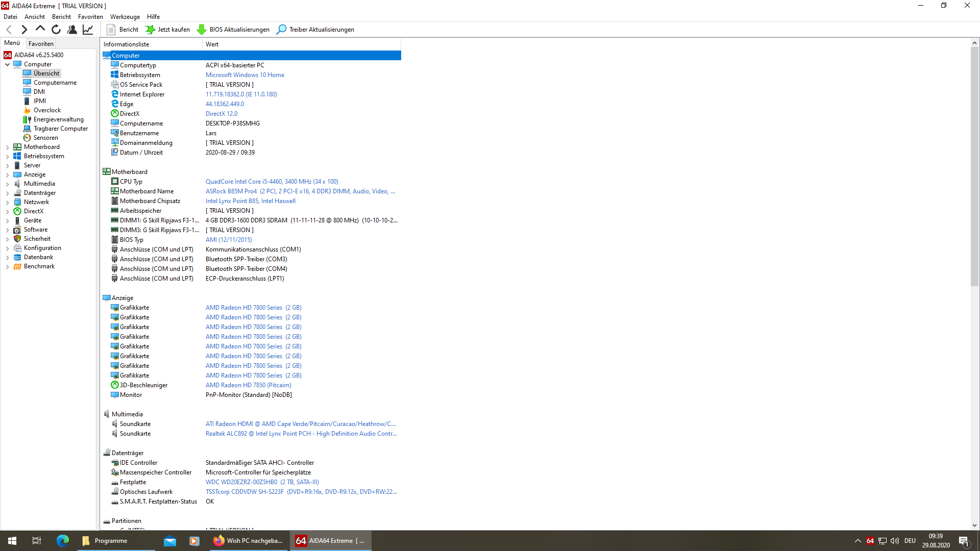Viewport: 980px width, 551px height.
Task: Collapse the Computer tree node
Action: pyautogui.click(x=7, y=64)
